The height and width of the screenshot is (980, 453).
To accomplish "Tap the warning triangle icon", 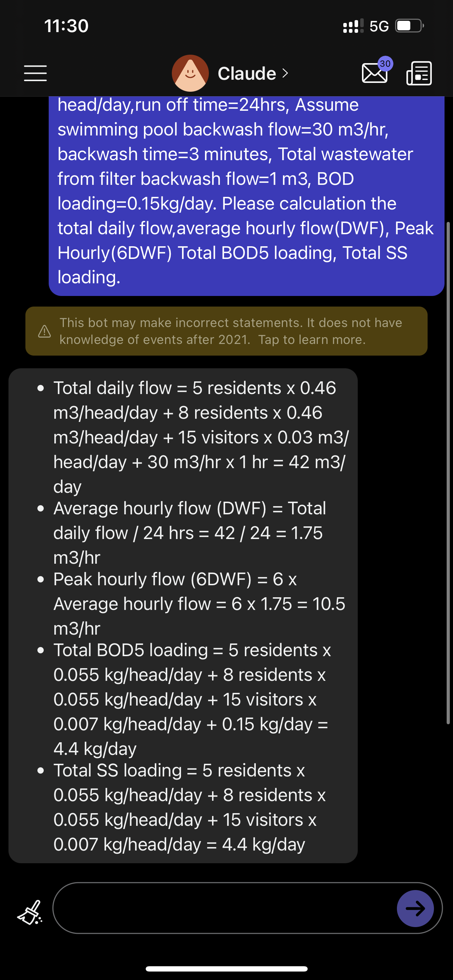I will 44,331.
